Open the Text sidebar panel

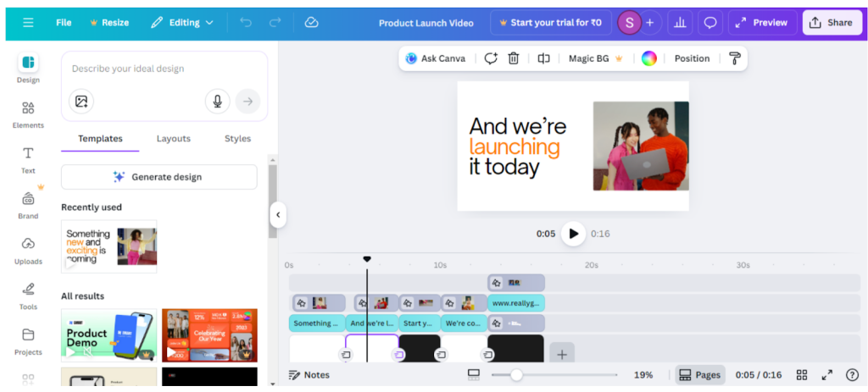(x=28, y=160)
